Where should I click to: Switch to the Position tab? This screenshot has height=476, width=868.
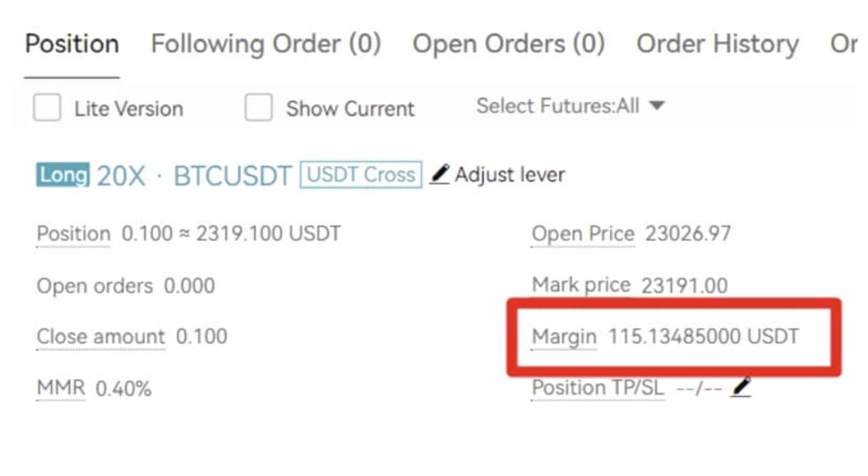pos(72,44)
